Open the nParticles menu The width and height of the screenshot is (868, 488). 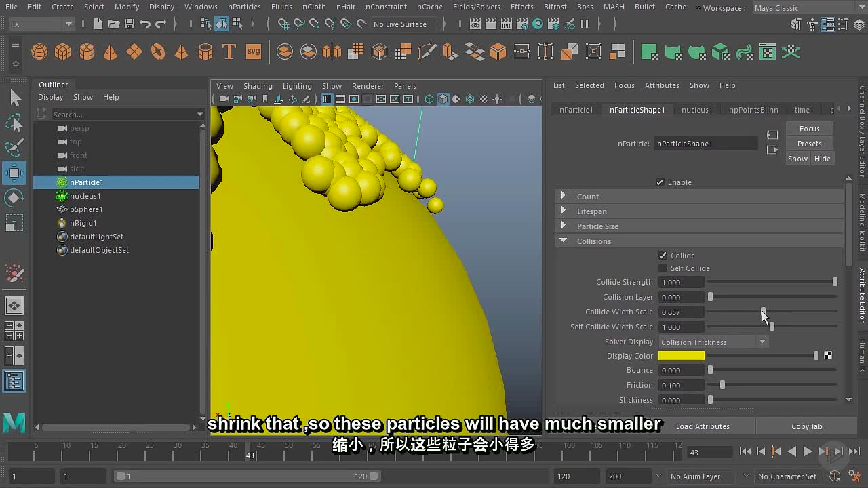(244, 7)
